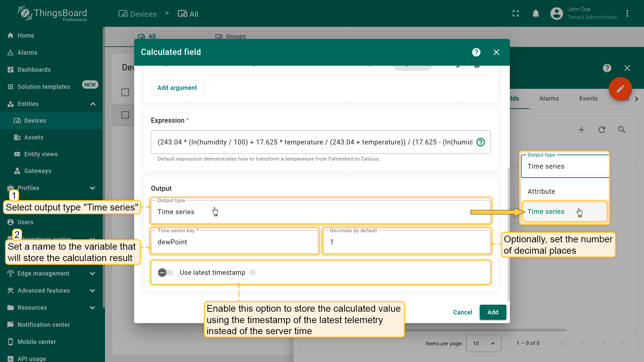This screenshot has height=362, width=644.
Task: Click the expression help icon
Action: [480, 142]
